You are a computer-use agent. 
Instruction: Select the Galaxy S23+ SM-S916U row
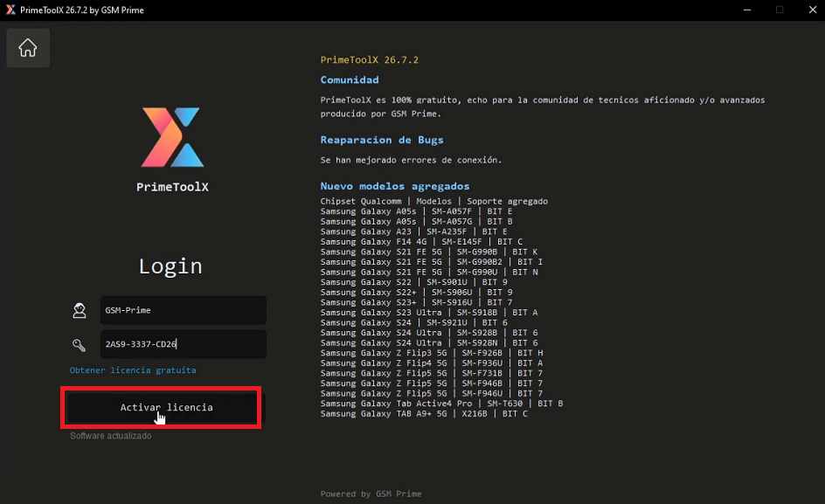[416, 302]
